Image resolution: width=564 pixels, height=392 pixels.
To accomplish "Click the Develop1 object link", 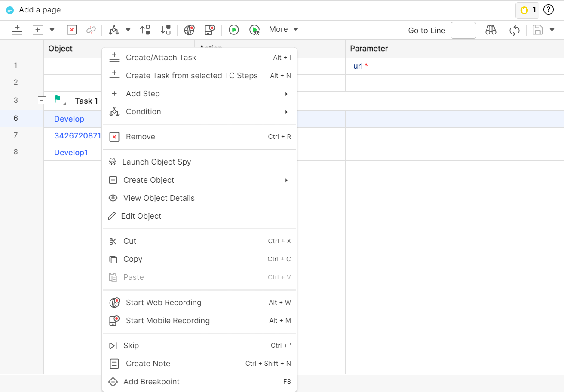I will (x=71, y=153).
